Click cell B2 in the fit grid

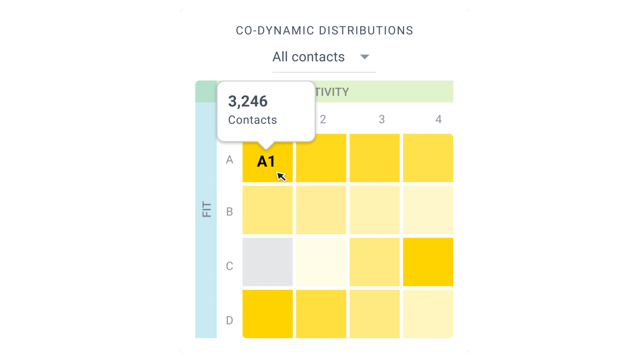click(321, 210)
